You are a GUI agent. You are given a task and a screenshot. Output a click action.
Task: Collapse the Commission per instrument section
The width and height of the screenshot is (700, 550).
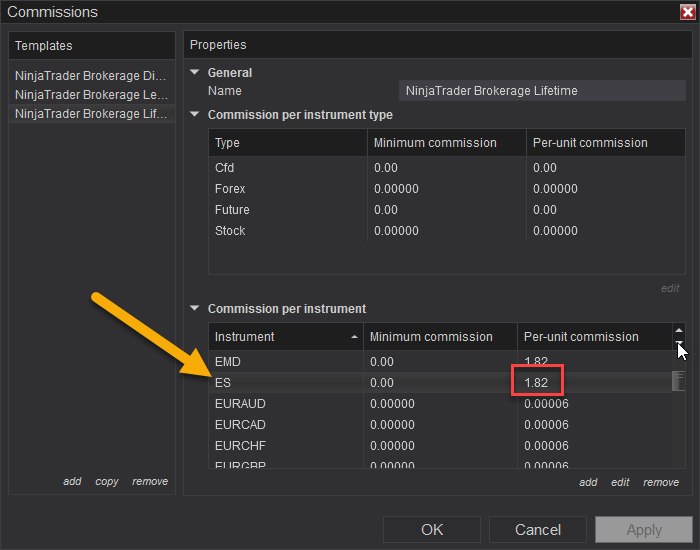[x=195, y=308]
